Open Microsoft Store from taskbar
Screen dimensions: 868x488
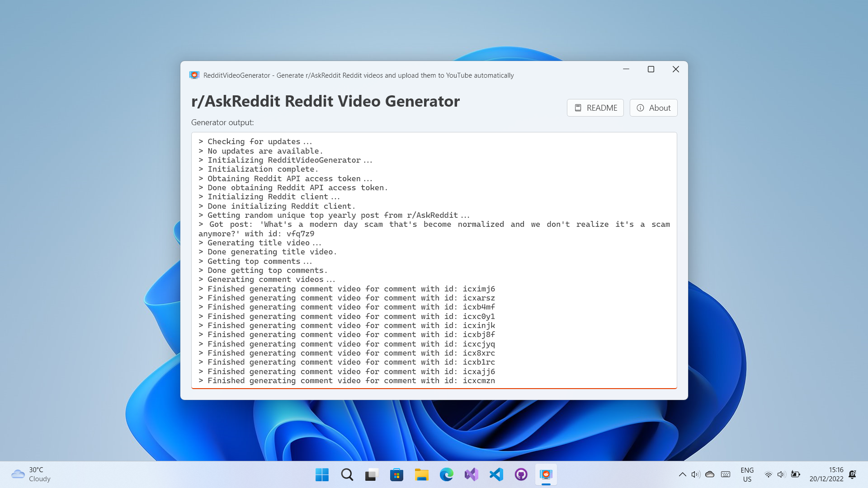click(396, 474)
